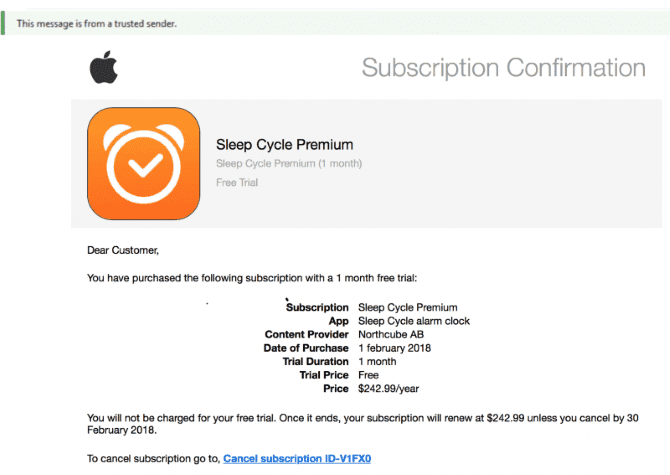Click the Subscription Confirmation heading
Screen dimensions: 670x475
coord(504,68)
